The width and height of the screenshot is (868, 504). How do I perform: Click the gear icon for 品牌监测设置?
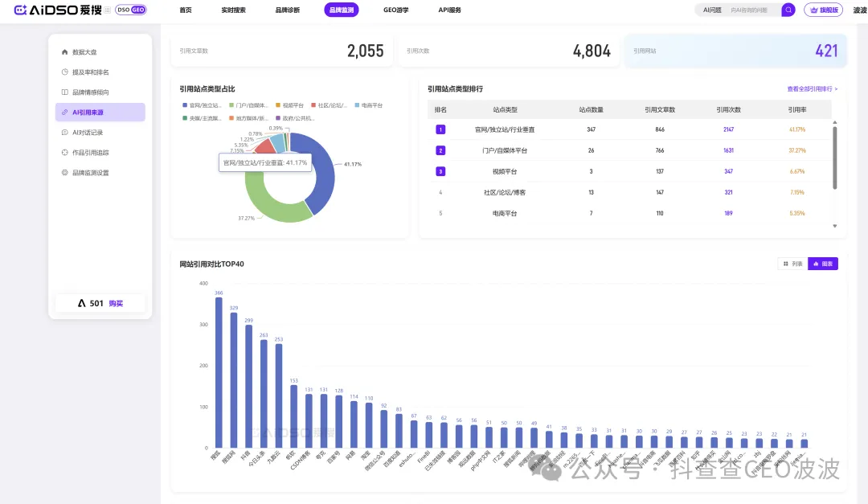pos(64,173)
